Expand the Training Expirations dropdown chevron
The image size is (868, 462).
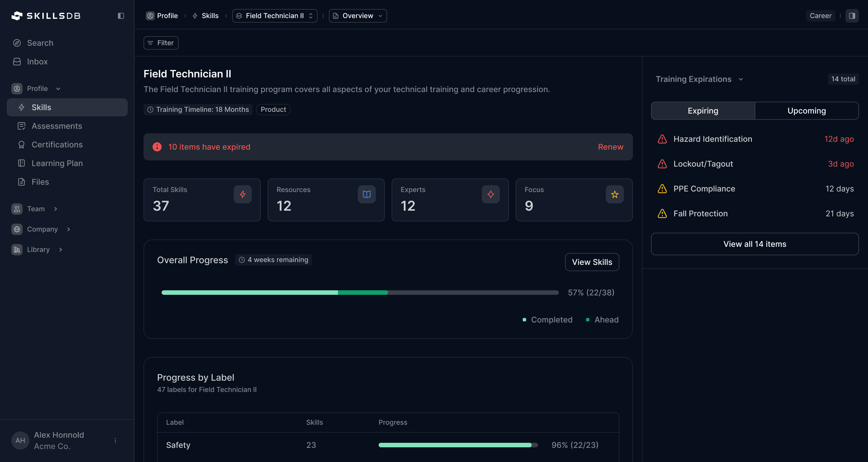click(741, 79)
